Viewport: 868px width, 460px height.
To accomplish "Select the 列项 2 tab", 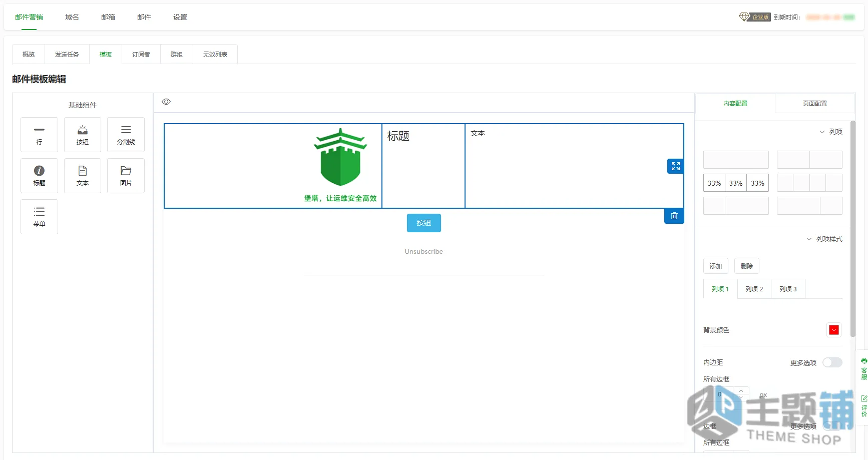I will 754,289.
